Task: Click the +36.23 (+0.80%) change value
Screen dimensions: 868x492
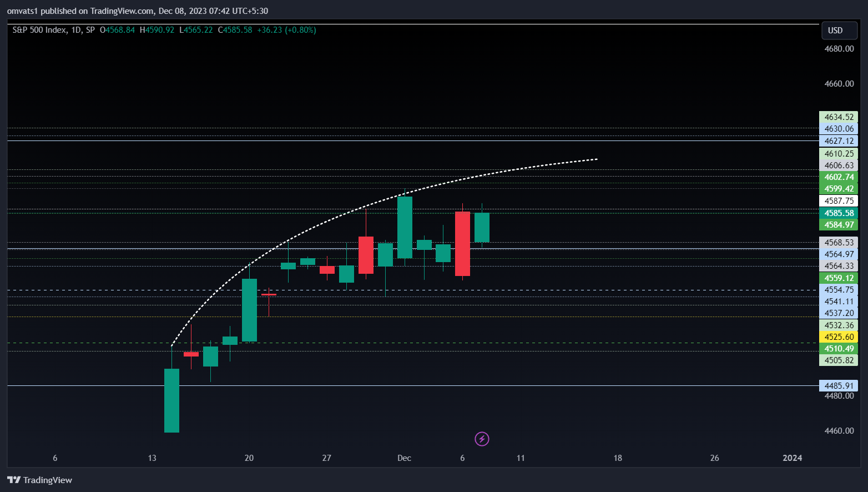Action: pos(286,30)
